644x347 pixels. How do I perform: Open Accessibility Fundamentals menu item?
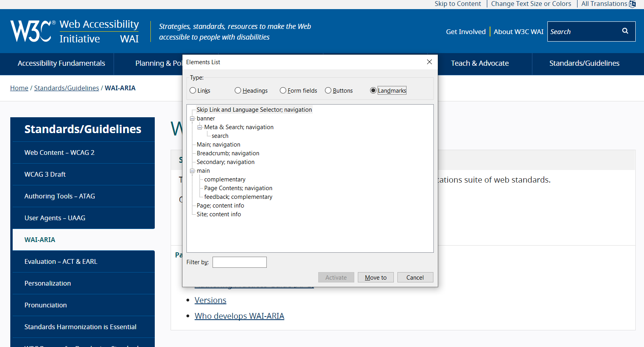click(61, 63)
